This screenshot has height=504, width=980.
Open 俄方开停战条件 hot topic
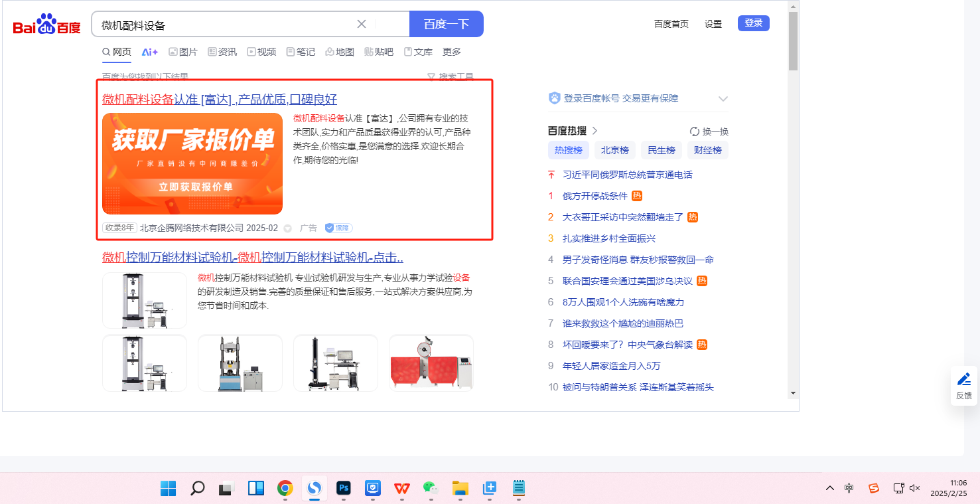tap(595, 196)
